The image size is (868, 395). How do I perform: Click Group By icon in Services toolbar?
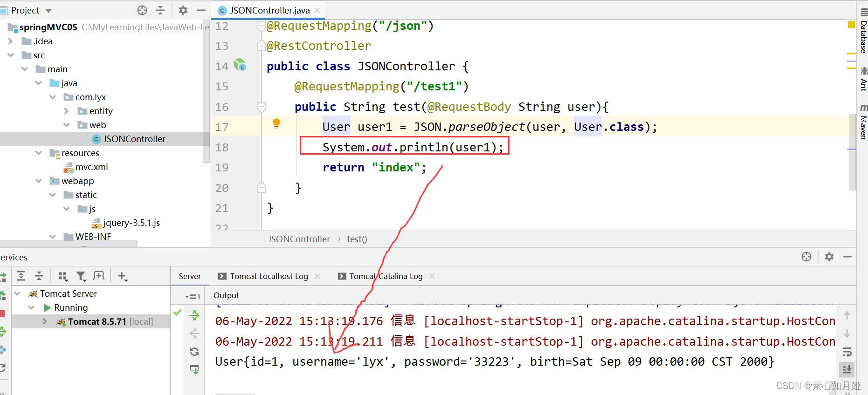pos(63,276)
